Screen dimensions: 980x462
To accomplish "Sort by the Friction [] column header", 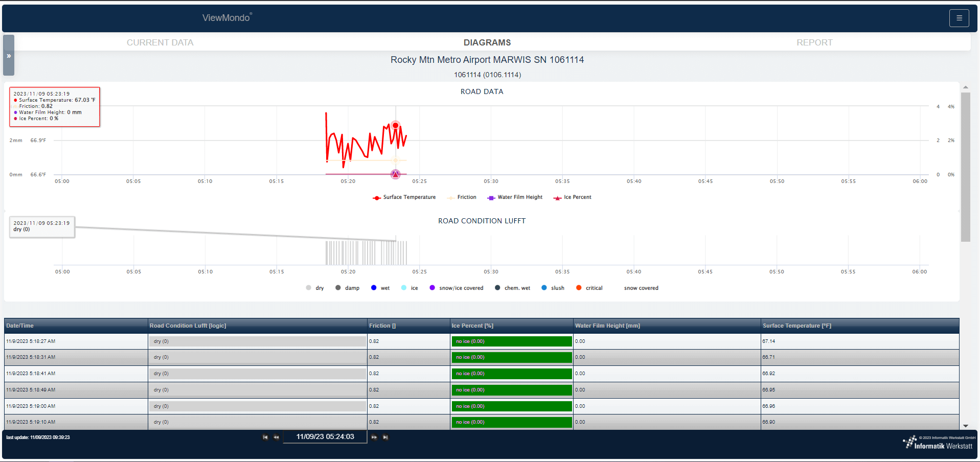I will (408, 326).
